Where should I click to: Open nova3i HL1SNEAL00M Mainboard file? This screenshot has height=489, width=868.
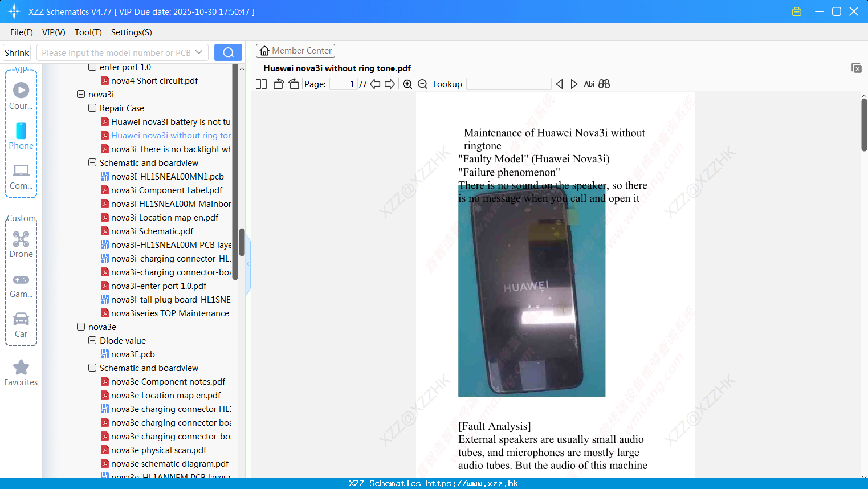click(166, 203)
